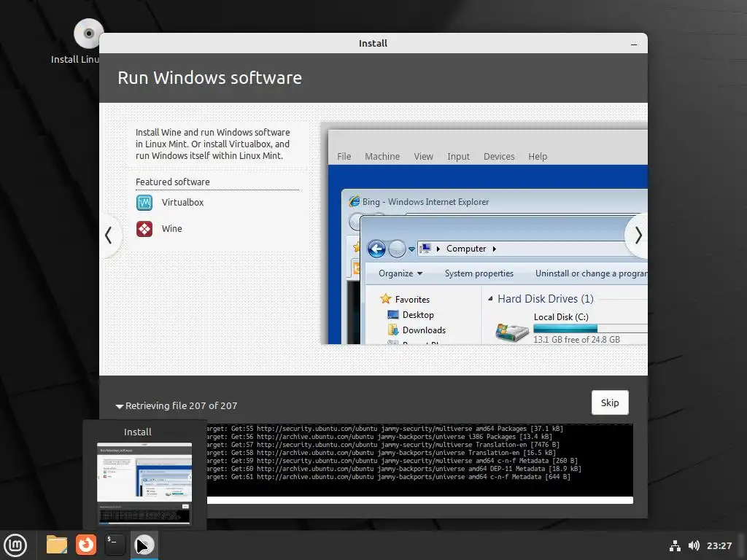Image resolution: width=747 pixels, height=560 pixels.
Task: Click Machine in the slideshow menu bar
Action: click(382, 157)
